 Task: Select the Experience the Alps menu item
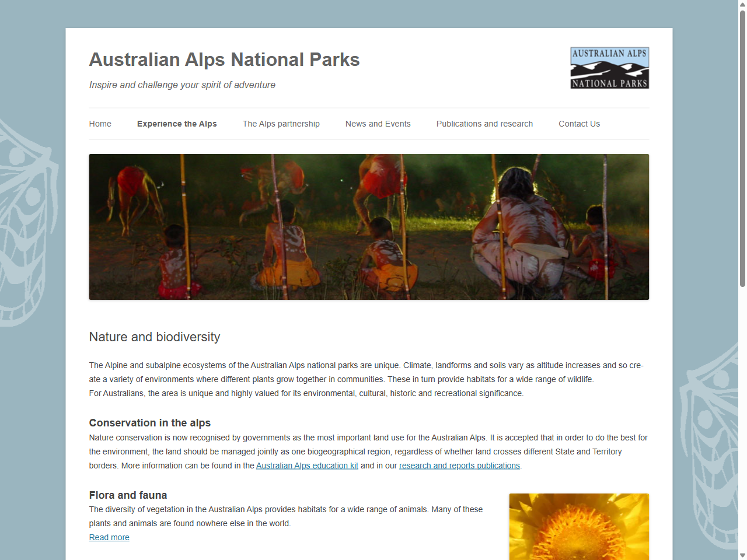[177, 124]
